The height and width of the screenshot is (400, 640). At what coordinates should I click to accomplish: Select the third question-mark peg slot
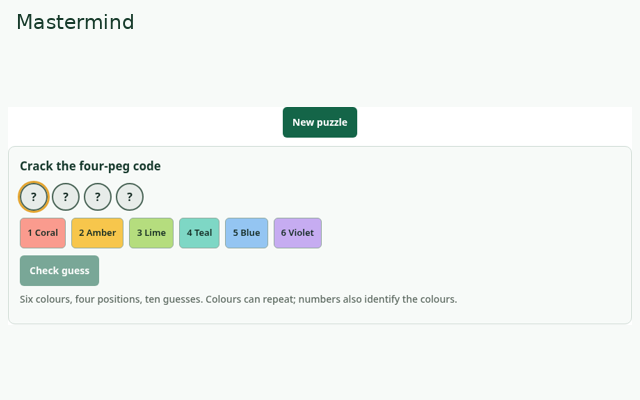[x=98, y=197]
